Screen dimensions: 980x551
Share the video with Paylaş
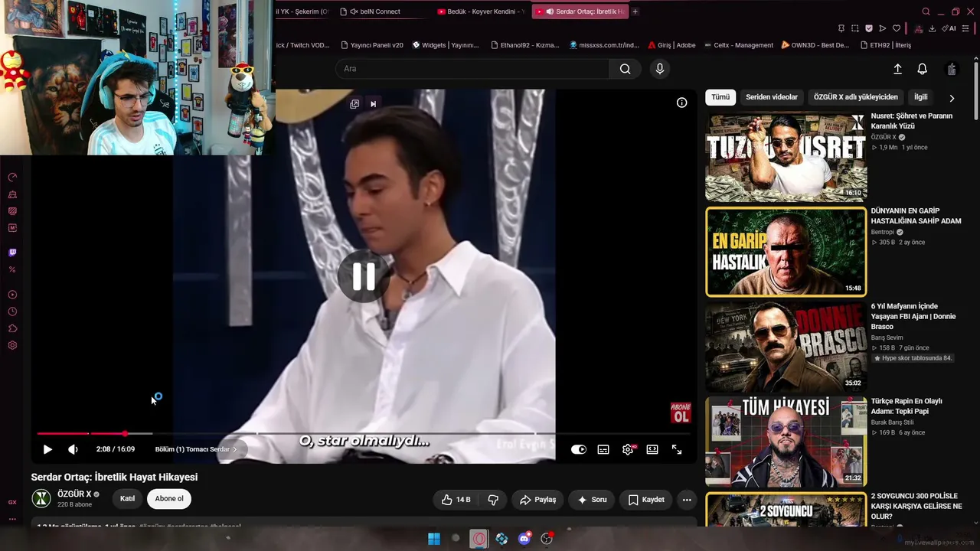(x=537, y=500)
